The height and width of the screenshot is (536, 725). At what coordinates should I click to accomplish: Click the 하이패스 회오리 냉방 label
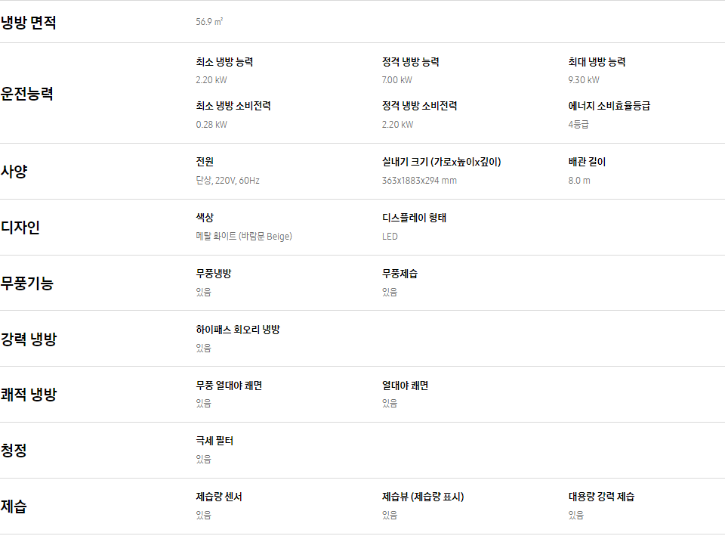238,330
